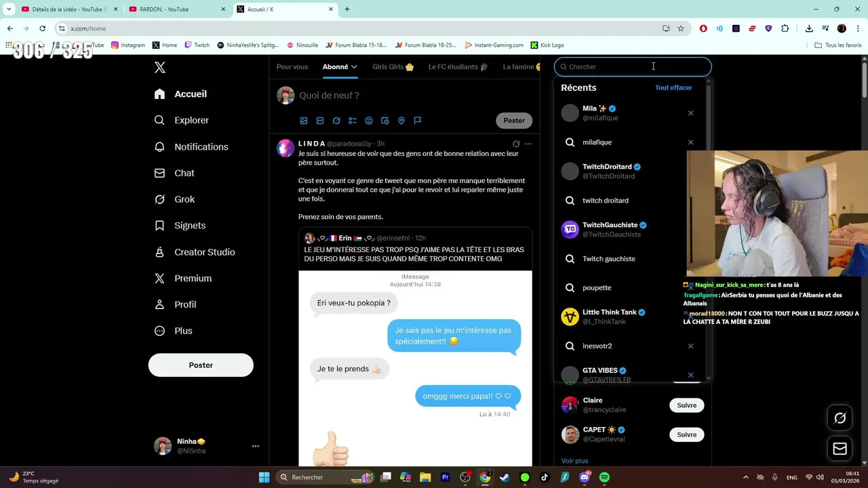Image resolution: width=868 pixels, height=488 pixels.
Task: Expand the Abonné tab dropdown arrow
Action: point(354,66)
